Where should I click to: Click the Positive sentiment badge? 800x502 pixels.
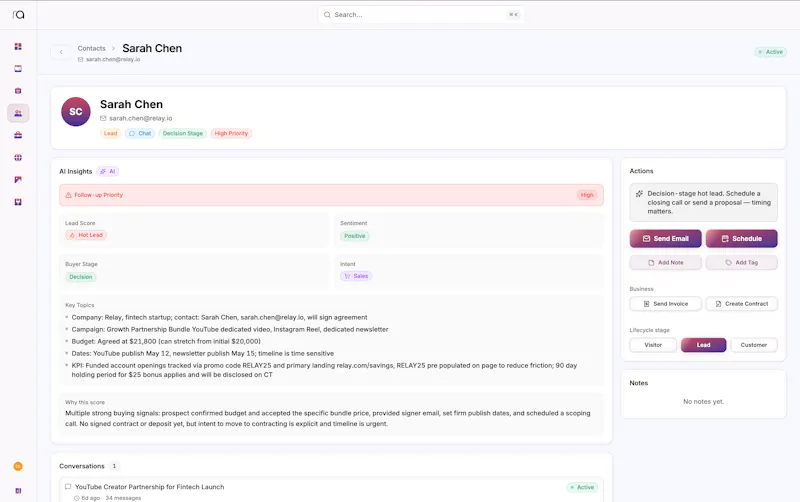pyautogui.click(x=355, y=236)
